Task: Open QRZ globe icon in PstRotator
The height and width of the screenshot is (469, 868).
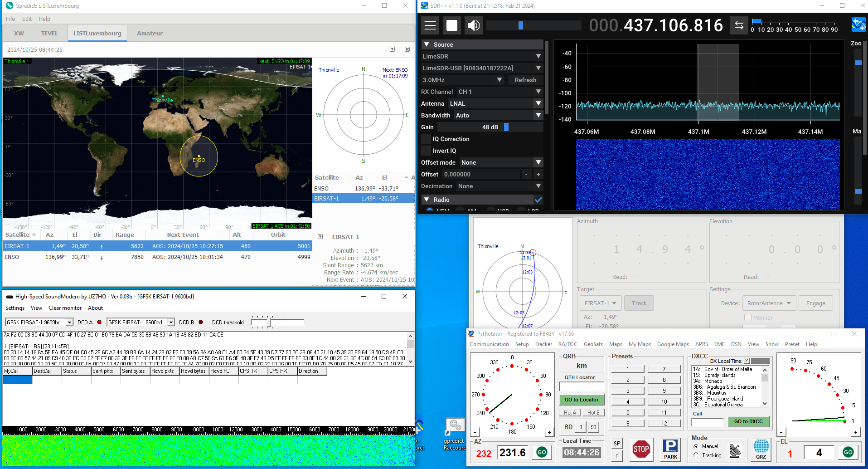Action: [761, 449]
